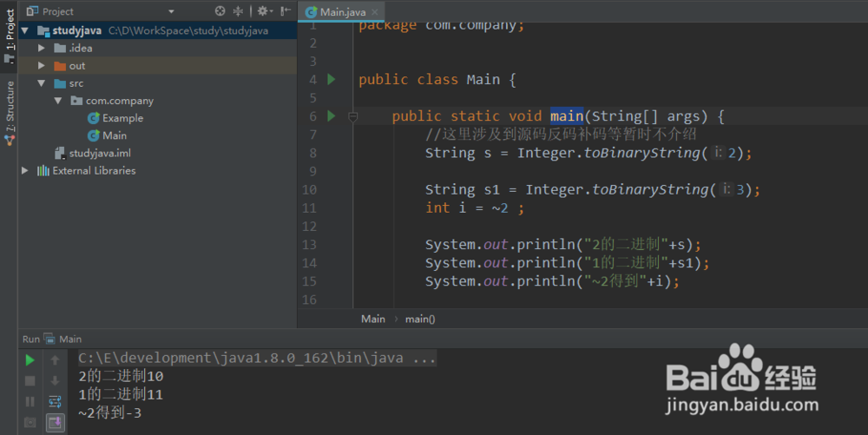The image size is (868, 435).
Task: Hide the Project tool window
Action: 285,11
